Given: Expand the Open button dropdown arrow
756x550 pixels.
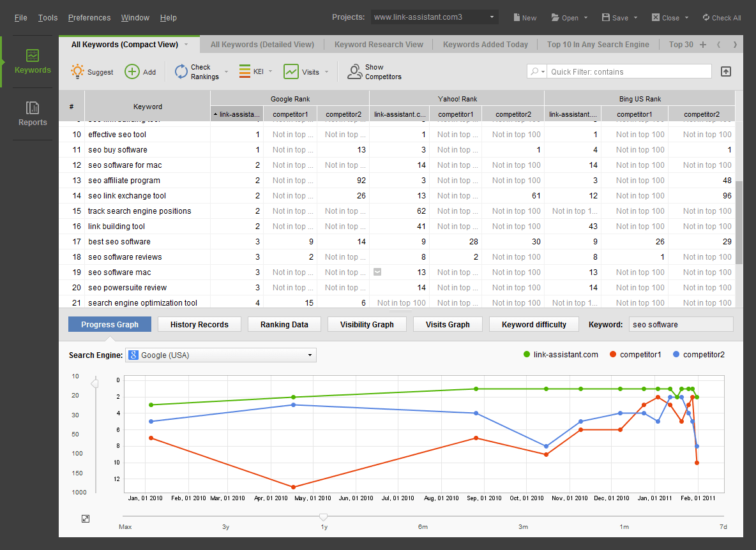Looking at the screenshot, I should [586, 18].
